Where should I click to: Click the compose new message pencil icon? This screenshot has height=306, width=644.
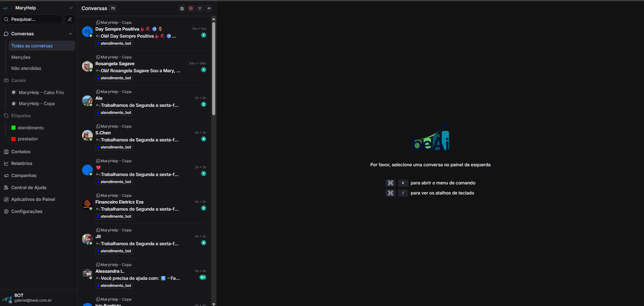(x=70, y=19)
